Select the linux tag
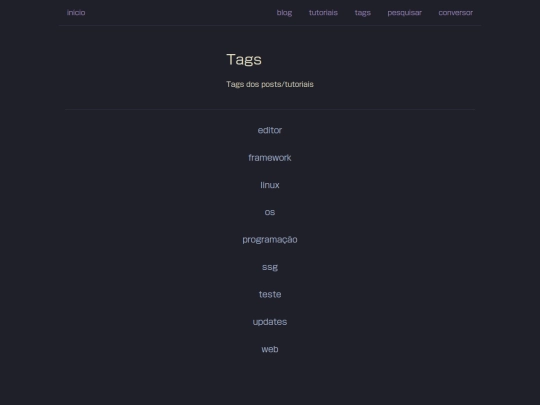The width and height of the screenshot is (540, 405). [270, 185]
